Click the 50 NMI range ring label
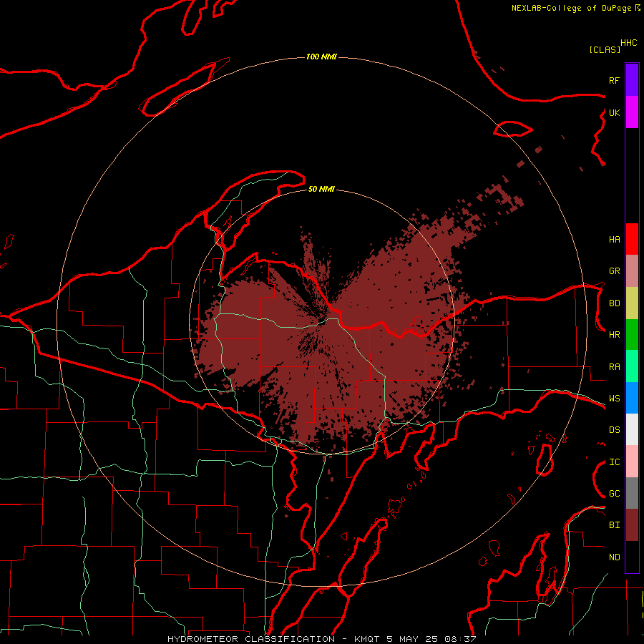The height and width of the screenshot is (644, 644). [x=321, y=189]
